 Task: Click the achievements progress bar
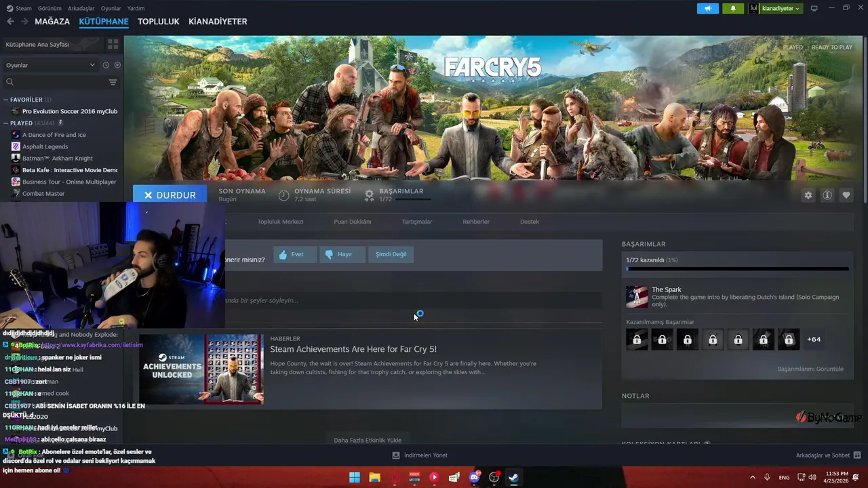click(x=738, y=269)
